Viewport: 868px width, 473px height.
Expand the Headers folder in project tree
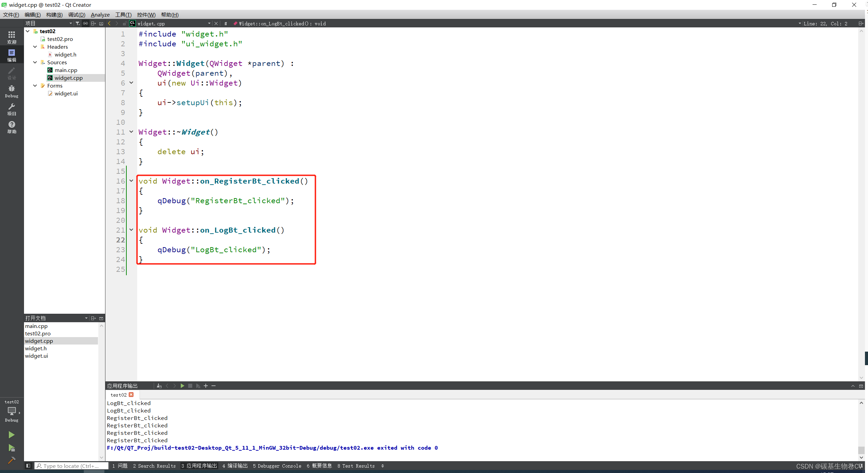point(36,47)
